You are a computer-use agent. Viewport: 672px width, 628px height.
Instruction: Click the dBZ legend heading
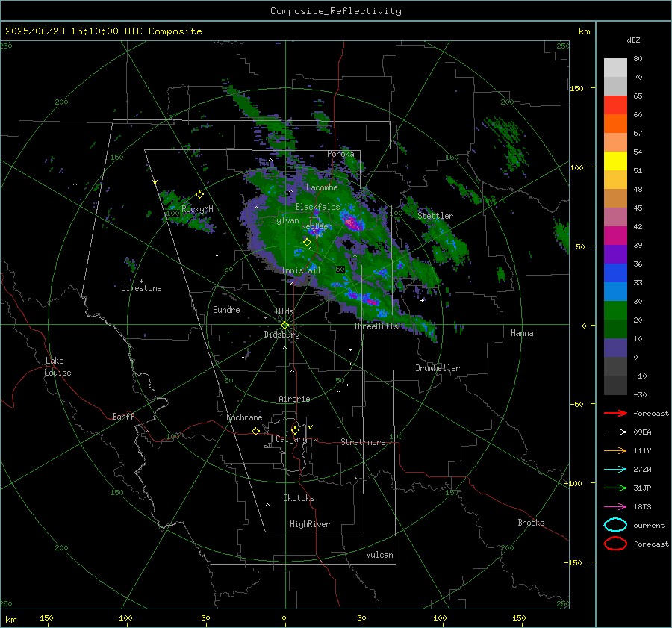click(633, 40)
